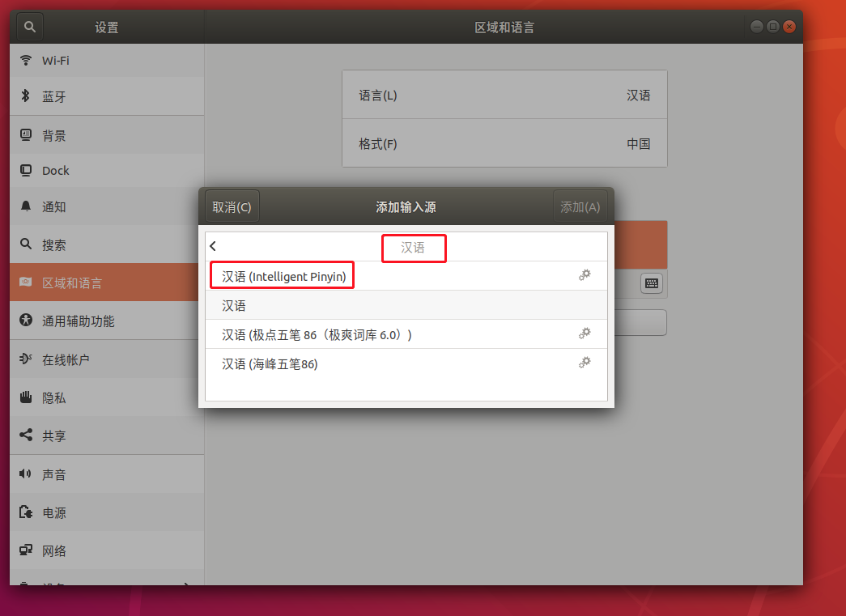Close the Settings window

789,27
